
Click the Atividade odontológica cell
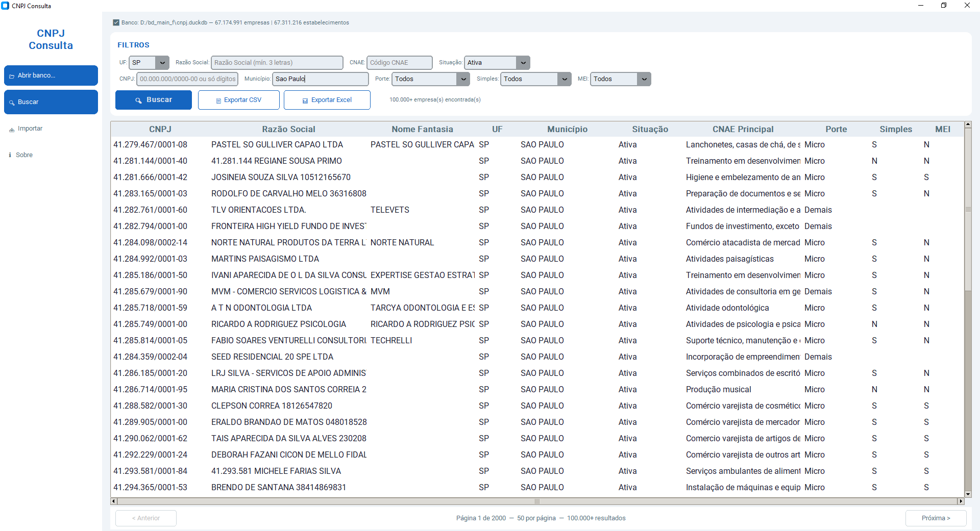[x=727, y=308]
